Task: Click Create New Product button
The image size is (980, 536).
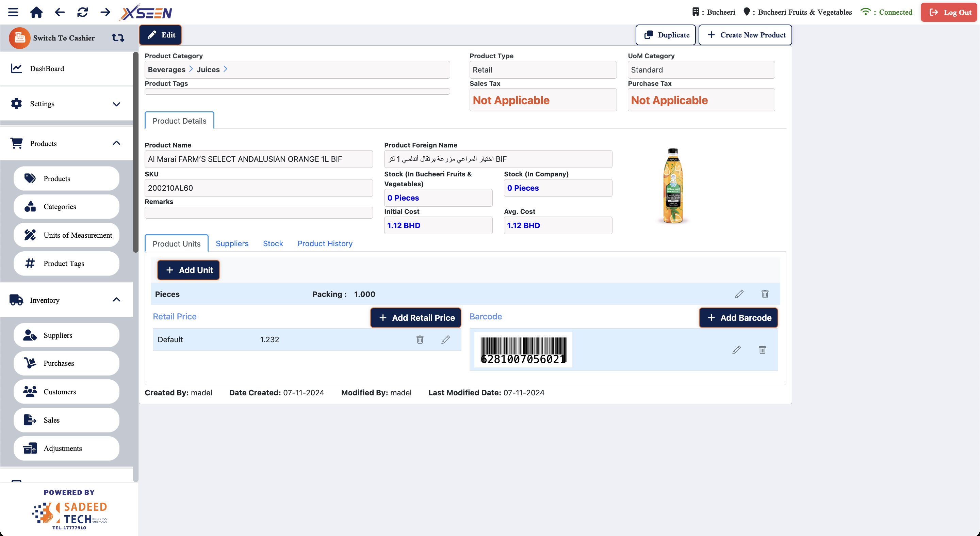Action: point(746,35)
